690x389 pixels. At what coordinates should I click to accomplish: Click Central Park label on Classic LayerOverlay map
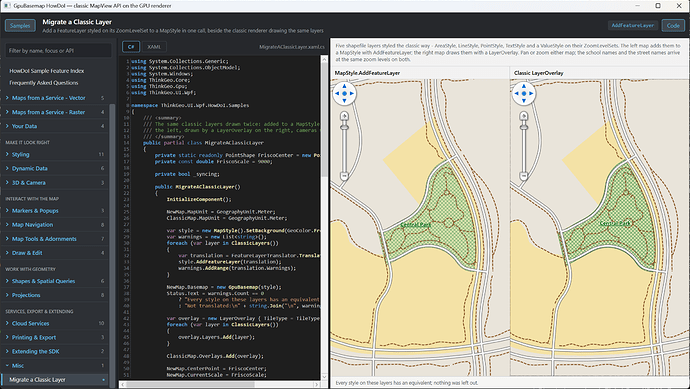click(x=615, y=223)
